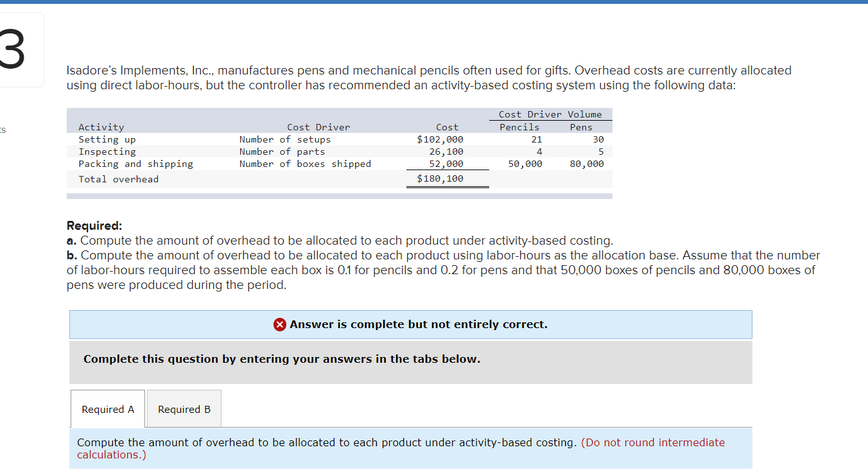The width and height of the screenshot is (868, 470).
Task: Click the "Cost" column header
Action: 447,127
